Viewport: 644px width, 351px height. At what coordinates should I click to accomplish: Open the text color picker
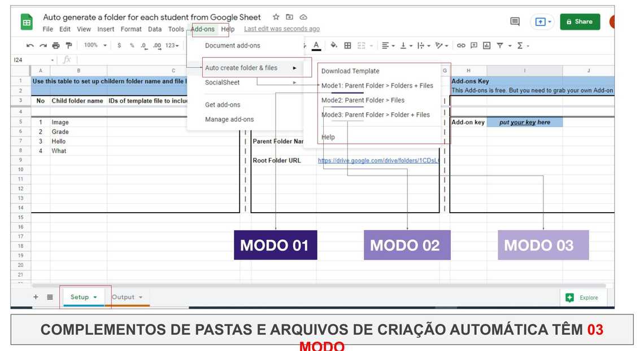(x=316, y=46)
